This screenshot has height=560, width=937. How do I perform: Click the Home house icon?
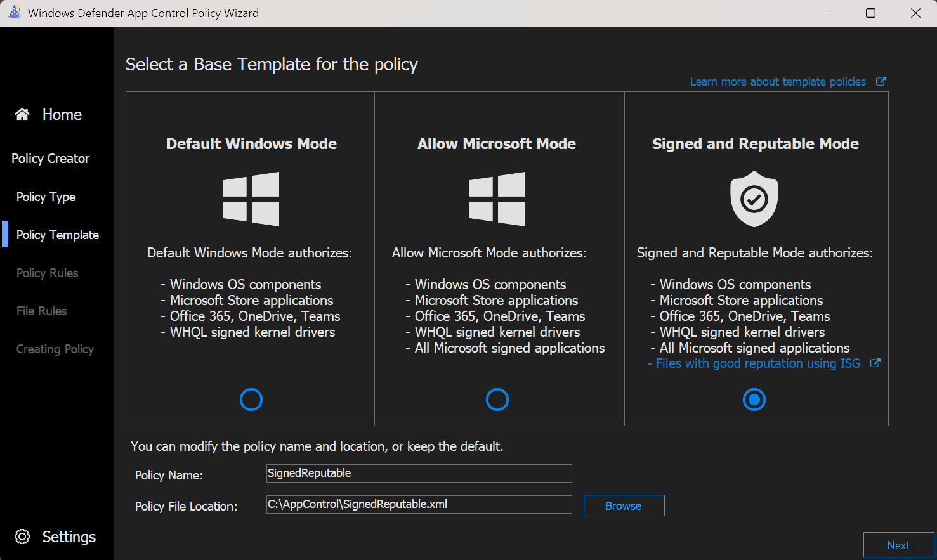(22, 114)
